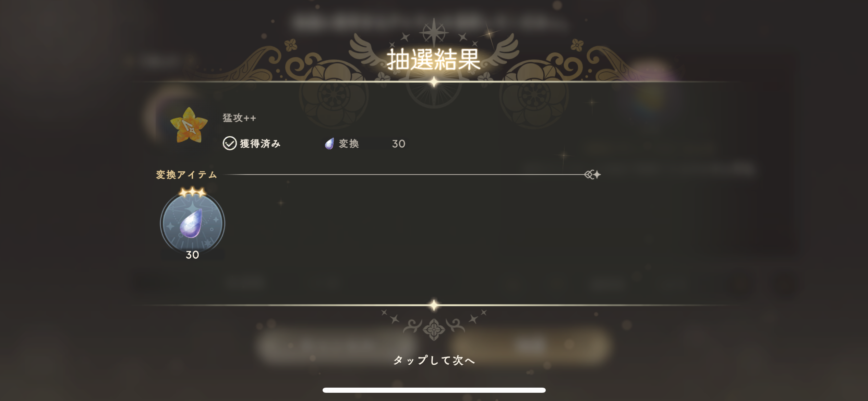The height and width of the screenshot is (401, 868).
Task: Tap the conversion amount 30 next to 変換
Action: pyautogui.click(x=399, y=144)
